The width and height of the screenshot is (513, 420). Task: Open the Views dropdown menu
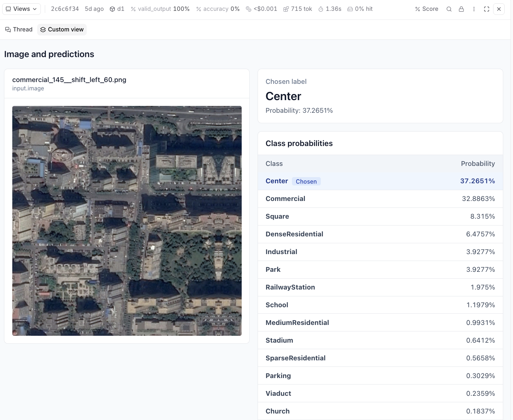(x=21, y=9)
